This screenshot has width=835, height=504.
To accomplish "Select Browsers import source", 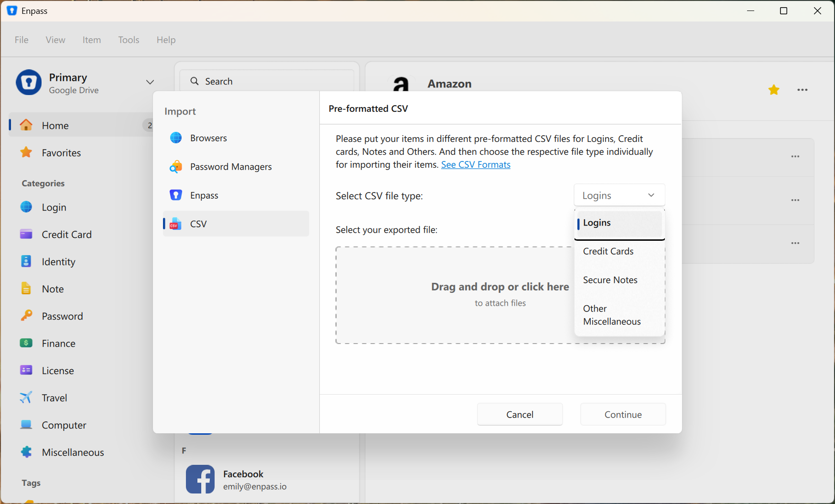I will 236,138.
